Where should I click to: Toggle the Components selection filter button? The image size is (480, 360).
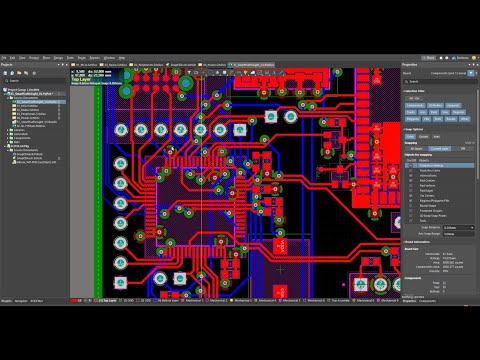[415, 105]
